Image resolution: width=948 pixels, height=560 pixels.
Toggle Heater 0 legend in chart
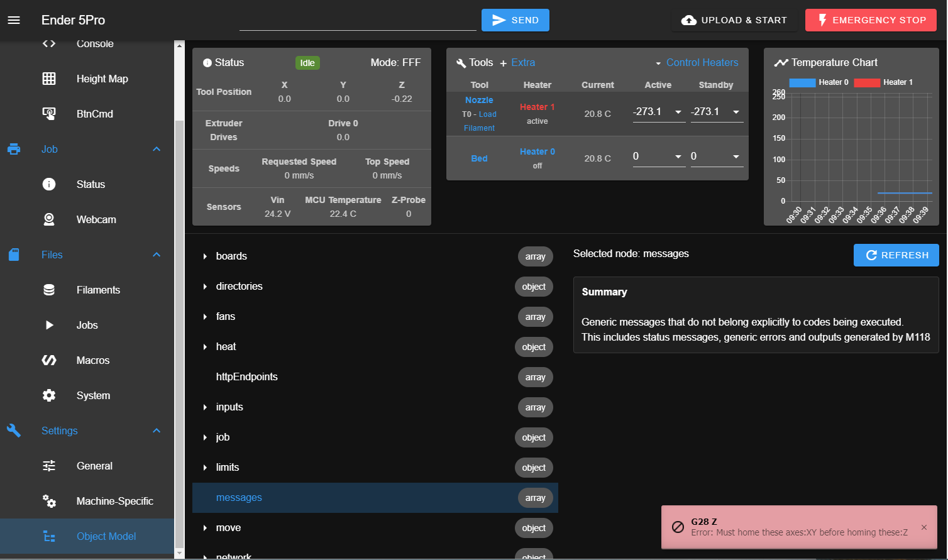pos(819,82)
